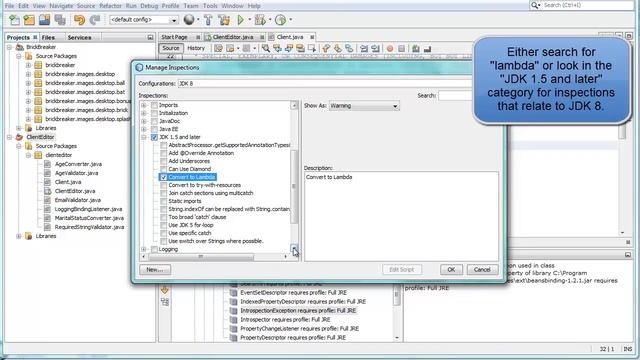This screenshot has height=360, width=640.
Task: Select MaritalStatusConverter.java in project tree
Action: coord(89,218)
